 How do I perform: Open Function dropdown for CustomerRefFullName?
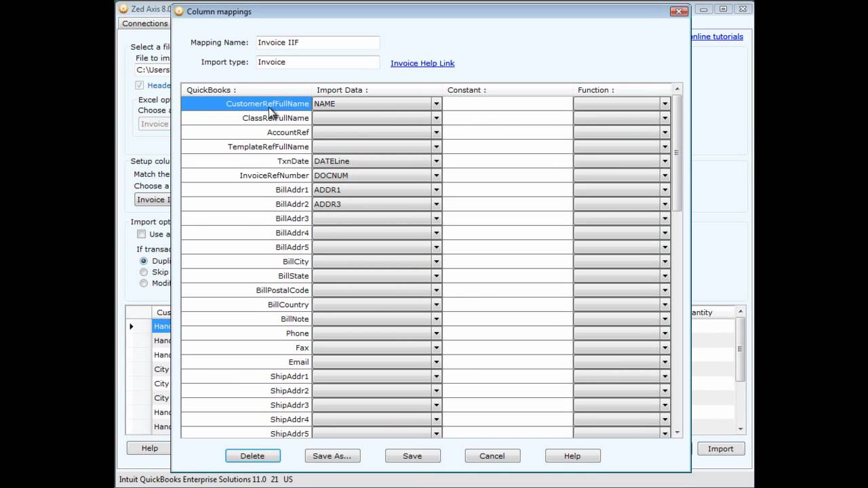[x=665, y=104]
